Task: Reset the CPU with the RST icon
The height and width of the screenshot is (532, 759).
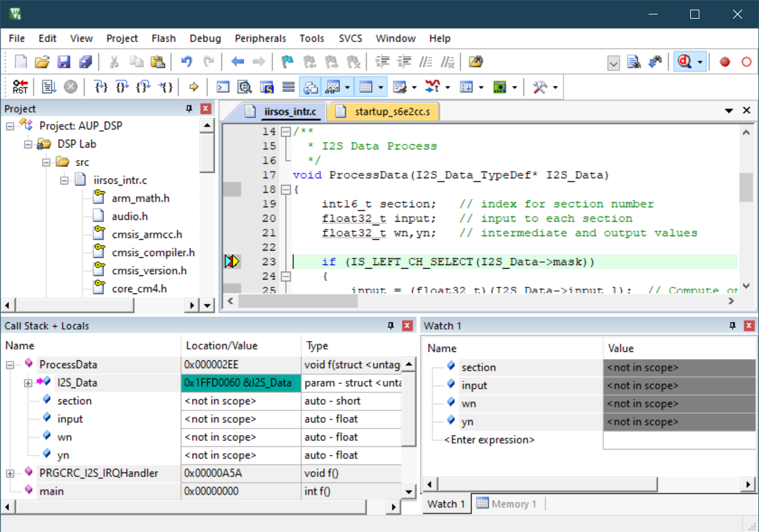Action: tap(20, 87)
